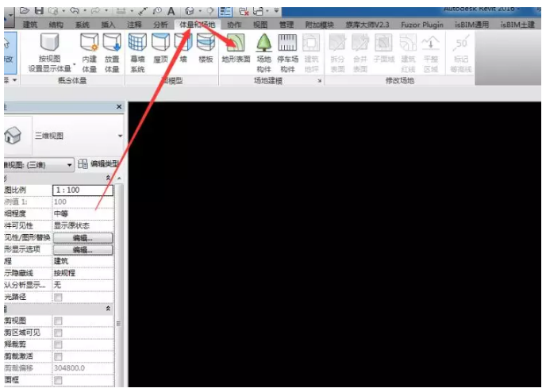Select the 墙 by-face tool
Image resolution: width=546 pixels, height=392 pixels.
click(x=183, y=48)
